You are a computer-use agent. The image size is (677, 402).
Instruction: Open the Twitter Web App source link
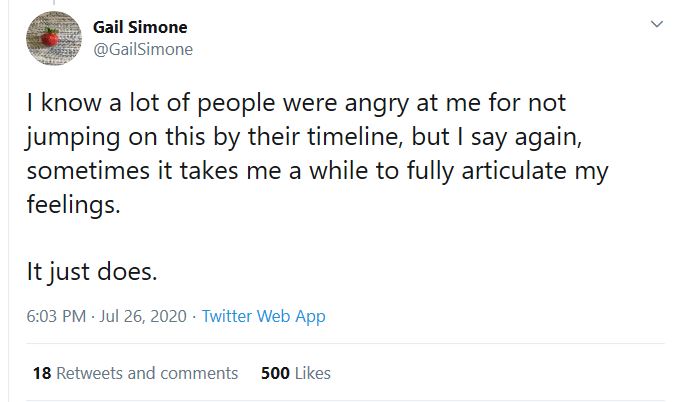[x=263, y=316]
